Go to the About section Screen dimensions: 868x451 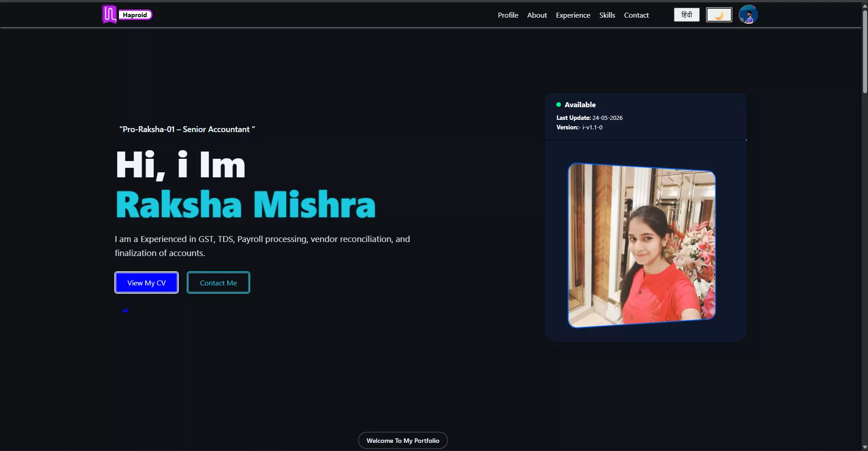click(537, 15)
